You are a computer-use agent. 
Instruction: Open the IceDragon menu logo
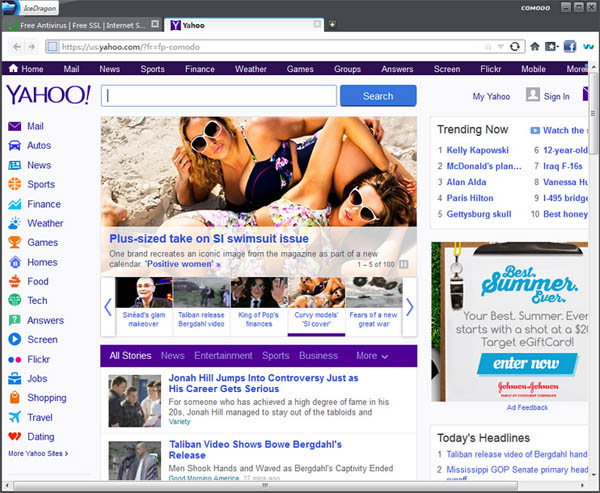click(x=10, y=8)
